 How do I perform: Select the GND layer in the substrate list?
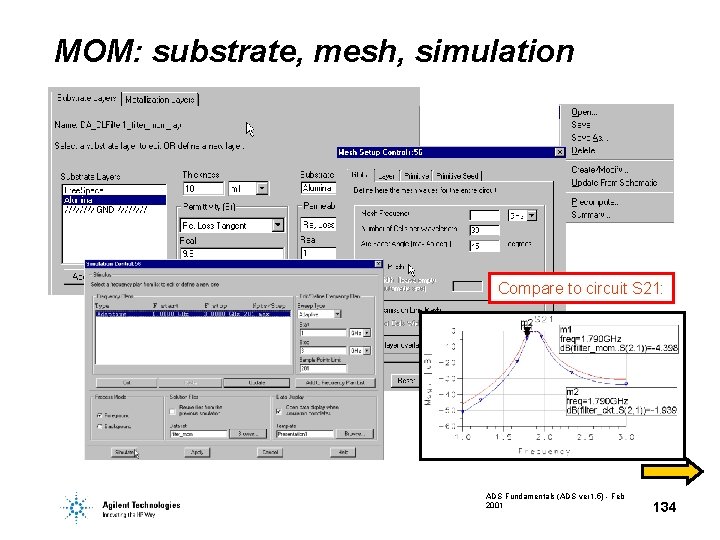114,210
